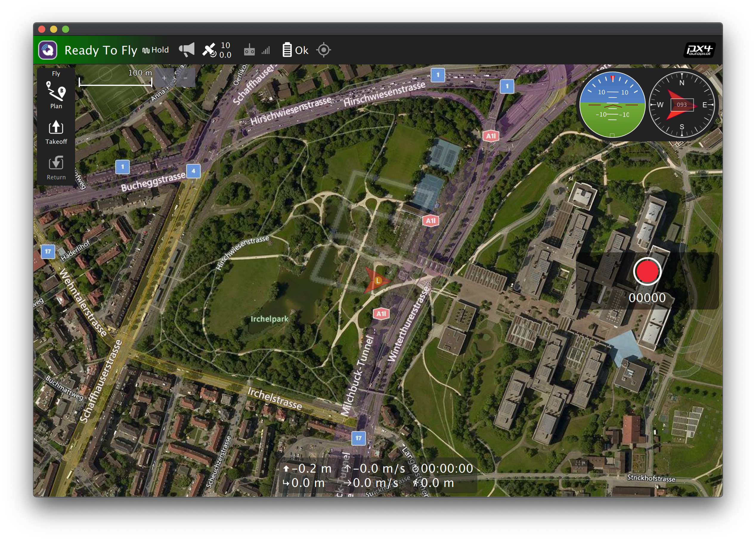
Task: Open the QGroundControl application menu icon
Action: click(x=48, y=50)
